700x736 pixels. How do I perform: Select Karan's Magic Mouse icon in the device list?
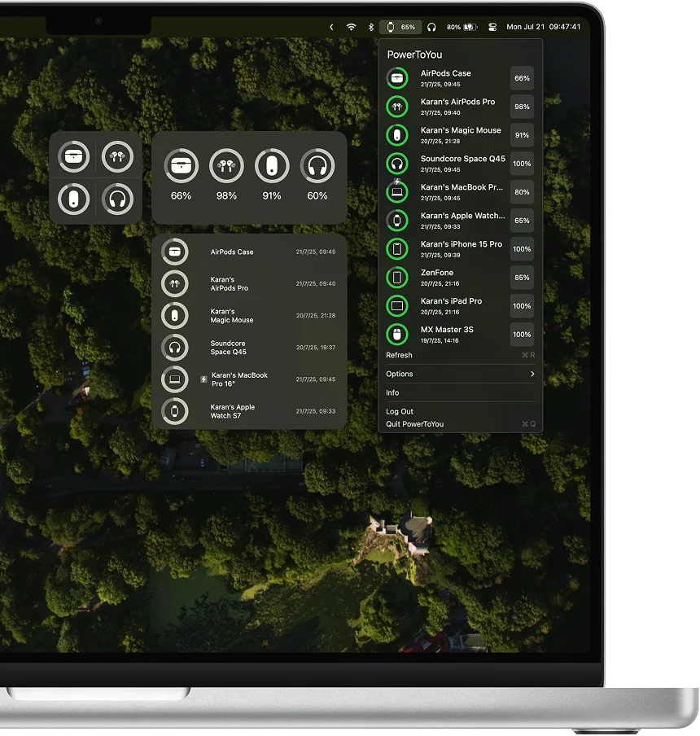pos(397,134)
